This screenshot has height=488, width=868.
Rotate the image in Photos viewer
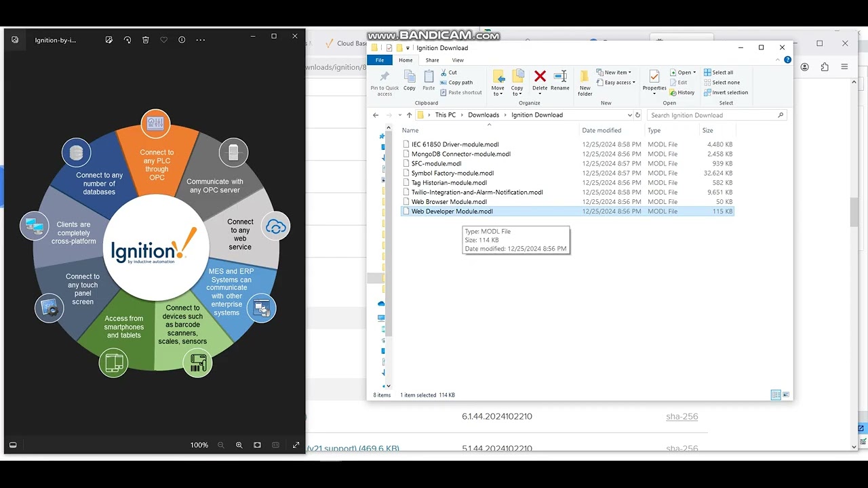127,40
